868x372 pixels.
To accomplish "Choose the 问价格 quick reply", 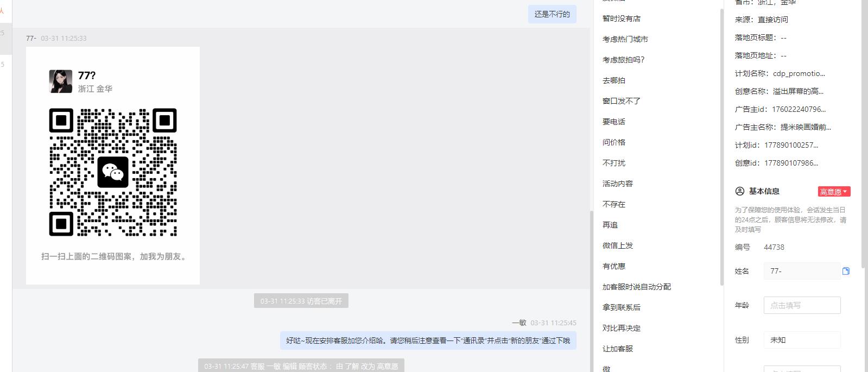I will (614, 142).
